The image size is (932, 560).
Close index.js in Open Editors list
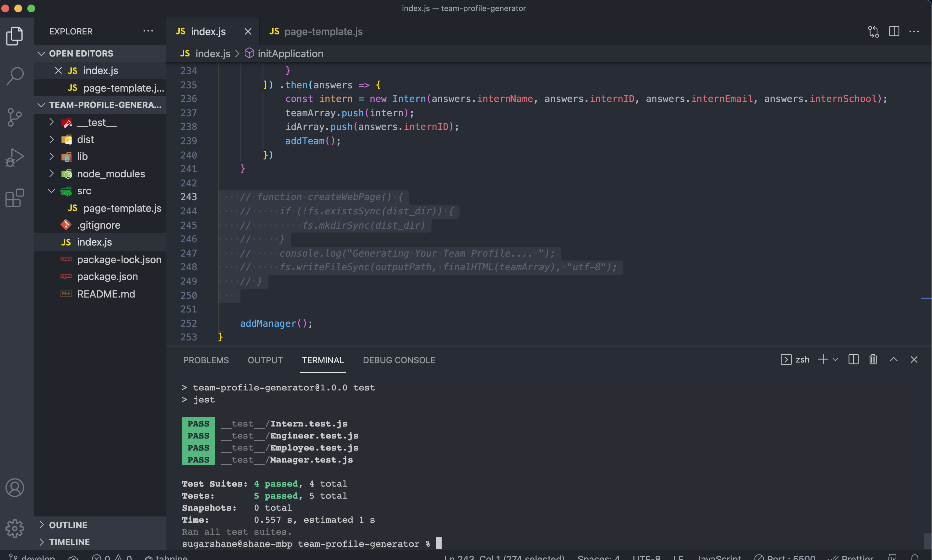pos(58,70)
